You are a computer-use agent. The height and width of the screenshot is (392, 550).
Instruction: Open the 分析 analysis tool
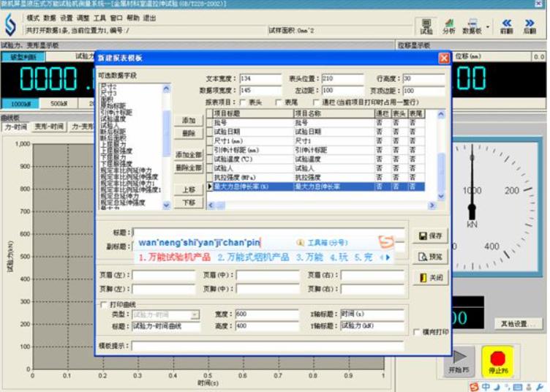coord(448,26)
